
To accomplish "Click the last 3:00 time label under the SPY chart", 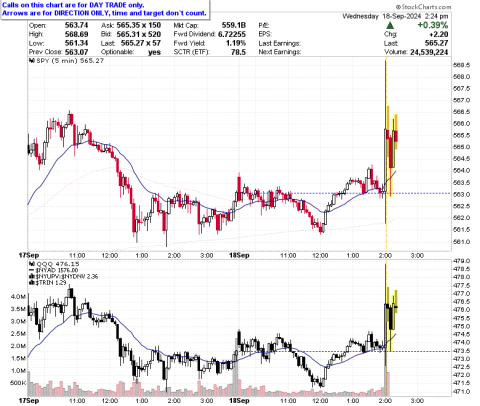I will [x=417, y=256].
